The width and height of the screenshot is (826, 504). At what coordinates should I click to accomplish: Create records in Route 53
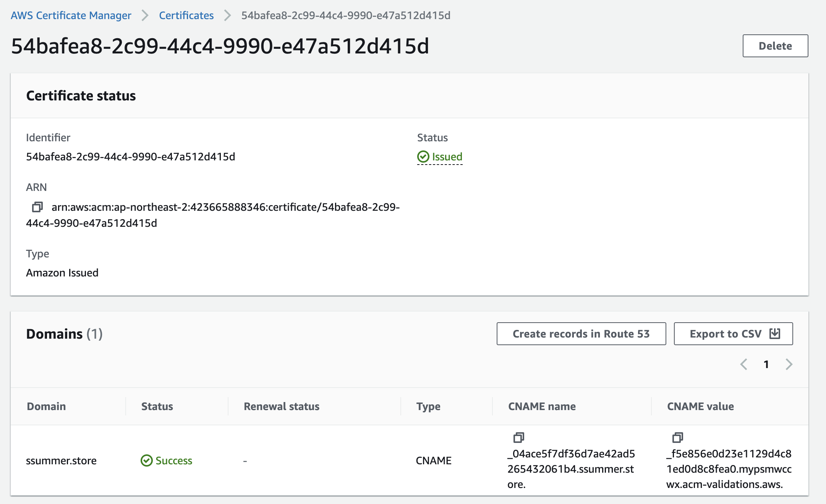pos(581,334)
